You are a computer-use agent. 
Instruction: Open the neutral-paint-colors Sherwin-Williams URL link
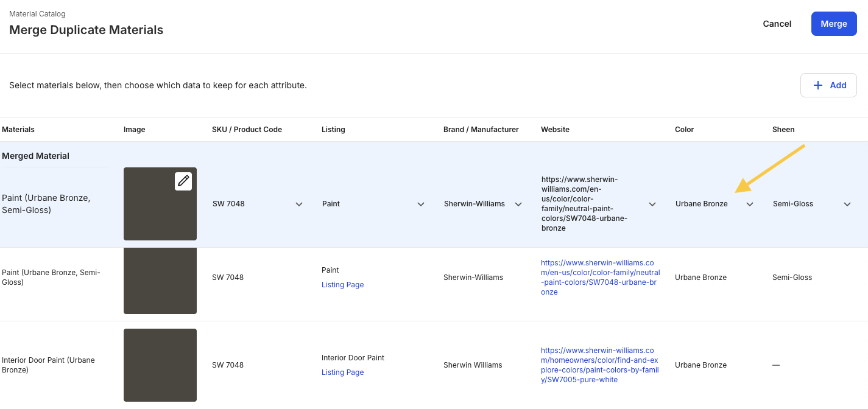click(601, 278)
